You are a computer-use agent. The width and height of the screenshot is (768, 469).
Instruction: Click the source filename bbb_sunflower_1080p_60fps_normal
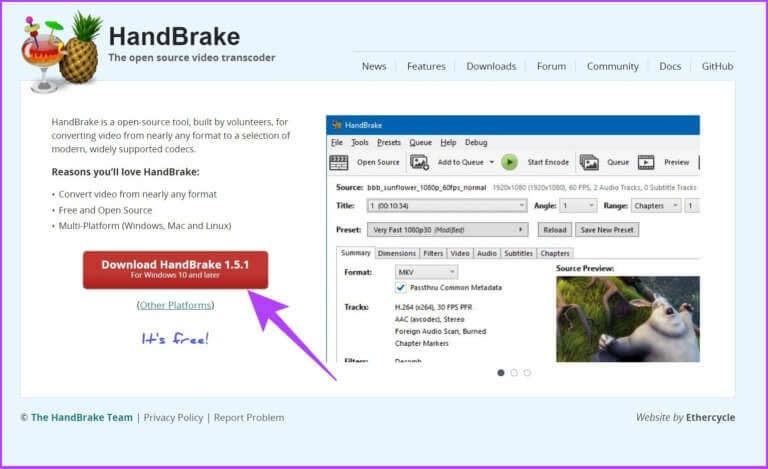[427, 188]
